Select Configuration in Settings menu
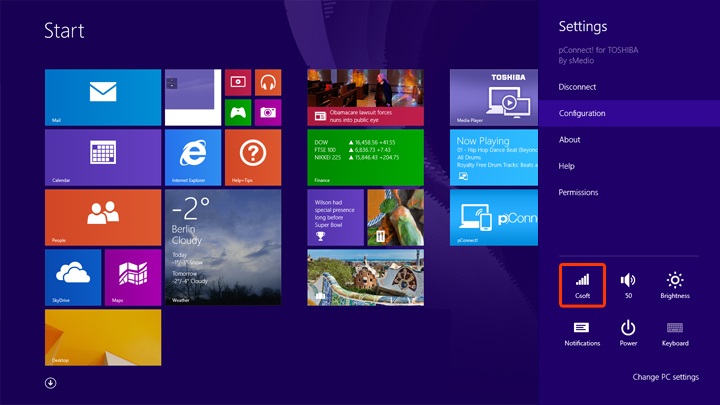720x405 pixels. click(x=582, y=113)
